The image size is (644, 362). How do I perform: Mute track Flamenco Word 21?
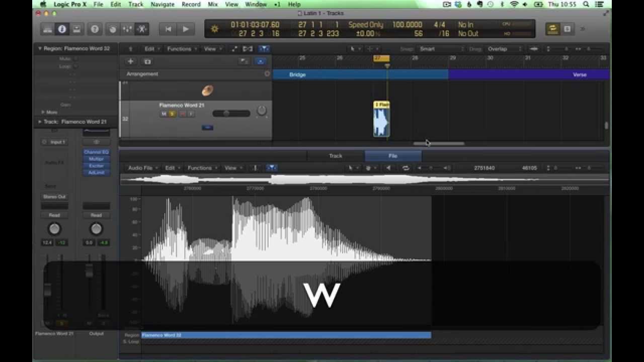pyautogui.click(x=164, y=114)
